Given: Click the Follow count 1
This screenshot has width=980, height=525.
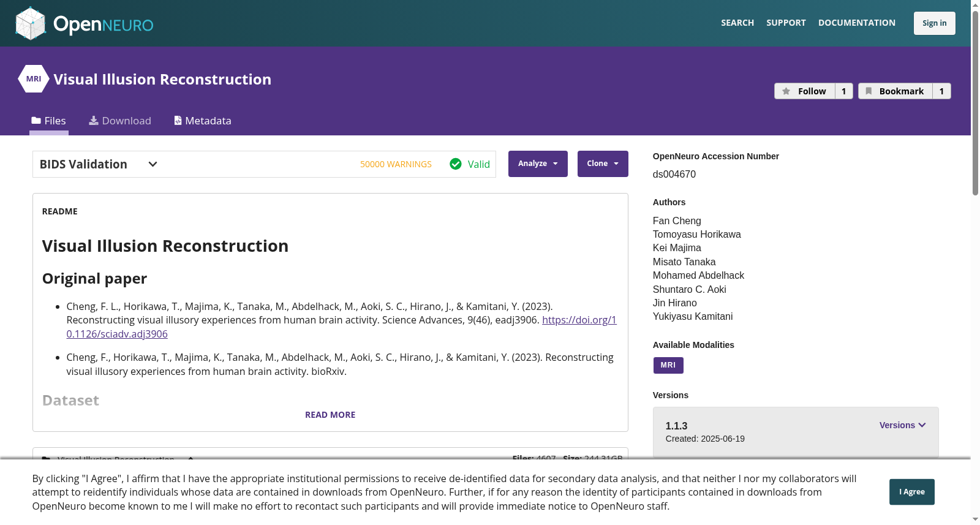Looking at the screenshot, I should (x=844, y=91).
